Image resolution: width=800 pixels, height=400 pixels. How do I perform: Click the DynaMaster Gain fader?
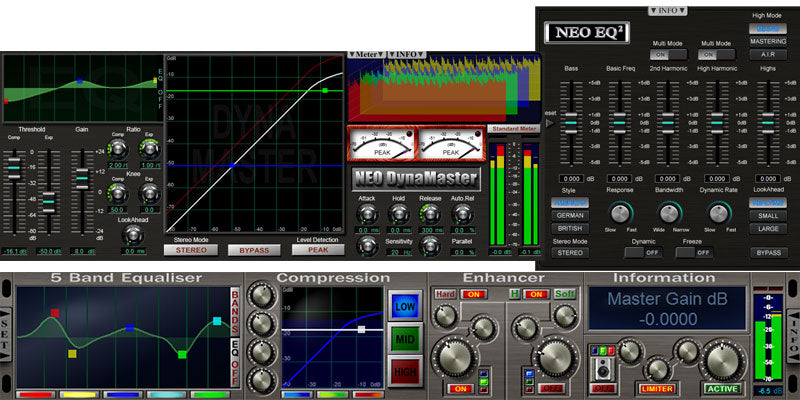coord(82,178)
